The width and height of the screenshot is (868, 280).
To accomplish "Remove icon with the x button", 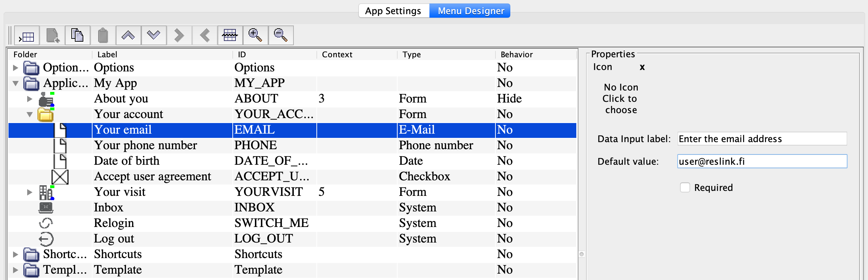I will [642, 67].
